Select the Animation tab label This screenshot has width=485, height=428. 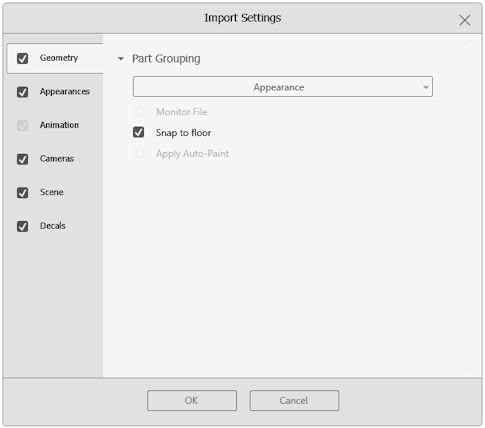[x=59, y=125]
